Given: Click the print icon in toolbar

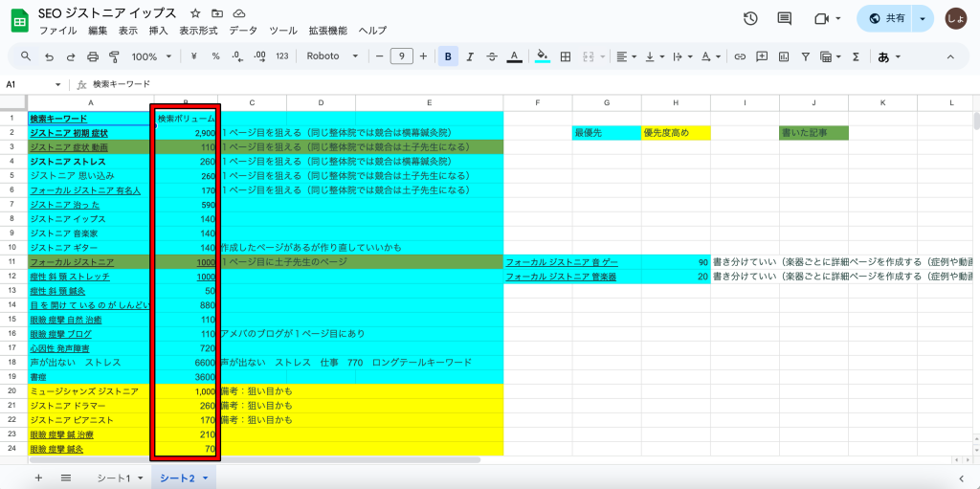Looking at the screenshot, I should click(x=93, y=56).
